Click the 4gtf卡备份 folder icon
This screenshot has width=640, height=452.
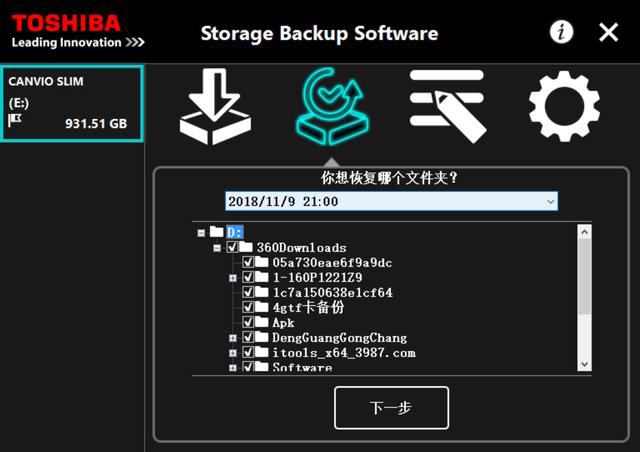click(262, 307)
